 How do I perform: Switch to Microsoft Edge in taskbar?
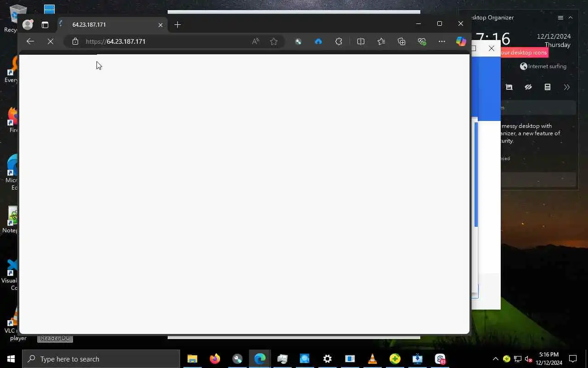pos(260,359)
